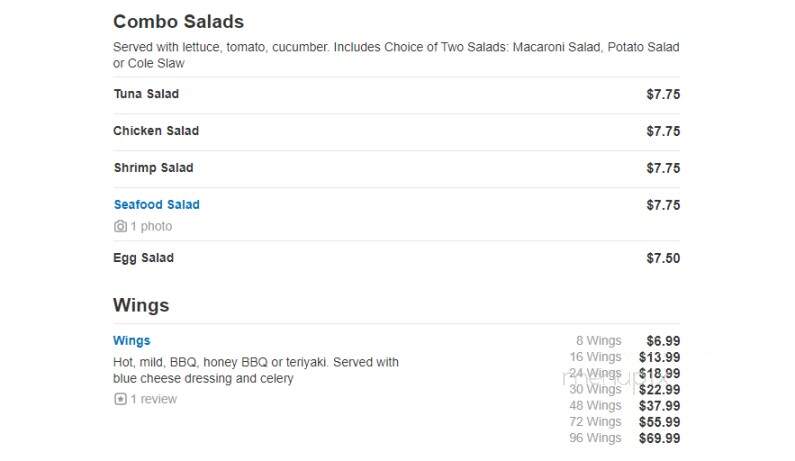Click the Combo Salads section heading
This screenshot has height=461, width=795.
click(x=178, y=22)
